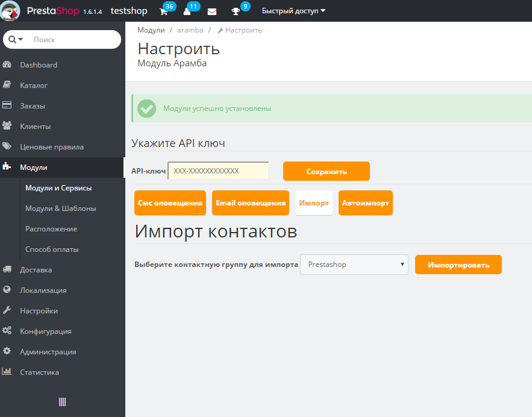Click the green success checkmark icon
Screen dimensions: 532x417
coord(146,108)
